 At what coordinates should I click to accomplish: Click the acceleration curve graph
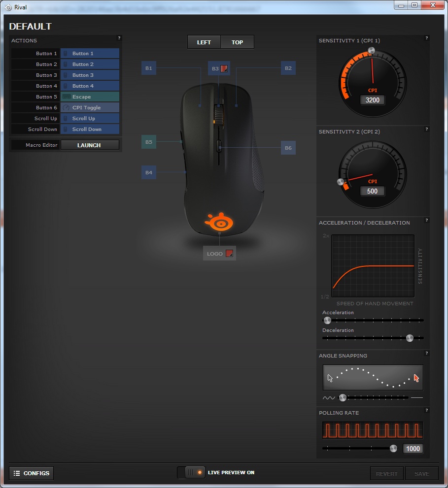pos(373,266)
